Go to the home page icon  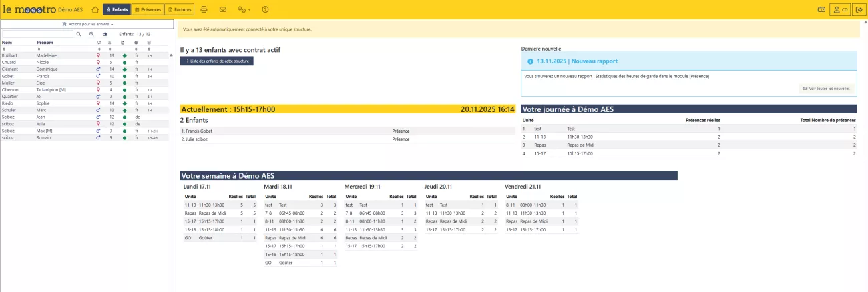point(95,9)
